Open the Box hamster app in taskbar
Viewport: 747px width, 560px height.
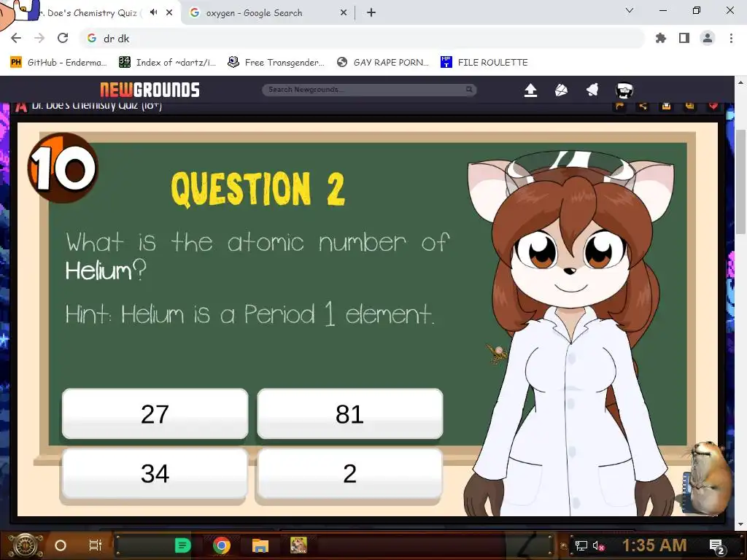(298, 545)
